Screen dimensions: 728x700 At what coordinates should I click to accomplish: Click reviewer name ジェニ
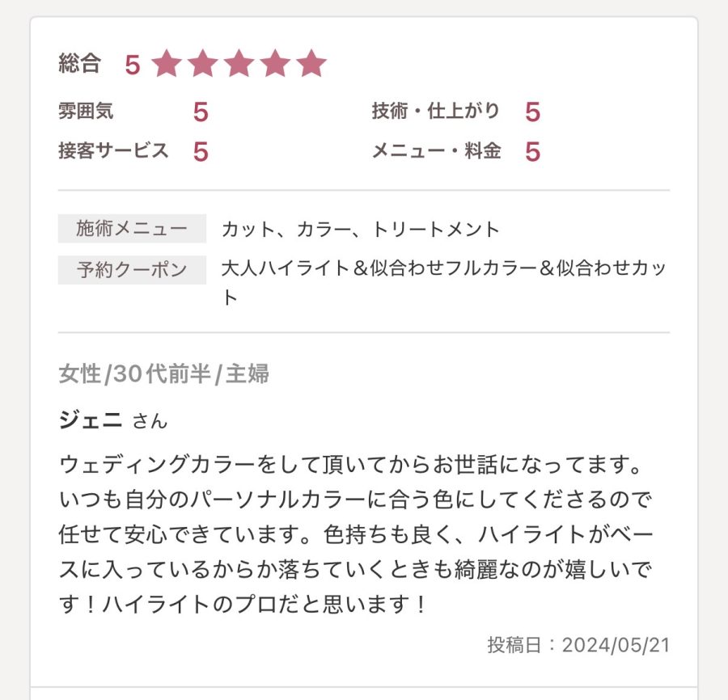(x=91, y=420)
